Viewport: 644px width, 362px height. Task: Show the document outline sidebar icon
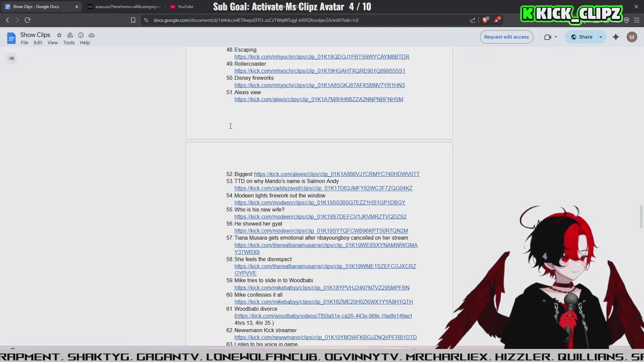click(x=12, y=58)
